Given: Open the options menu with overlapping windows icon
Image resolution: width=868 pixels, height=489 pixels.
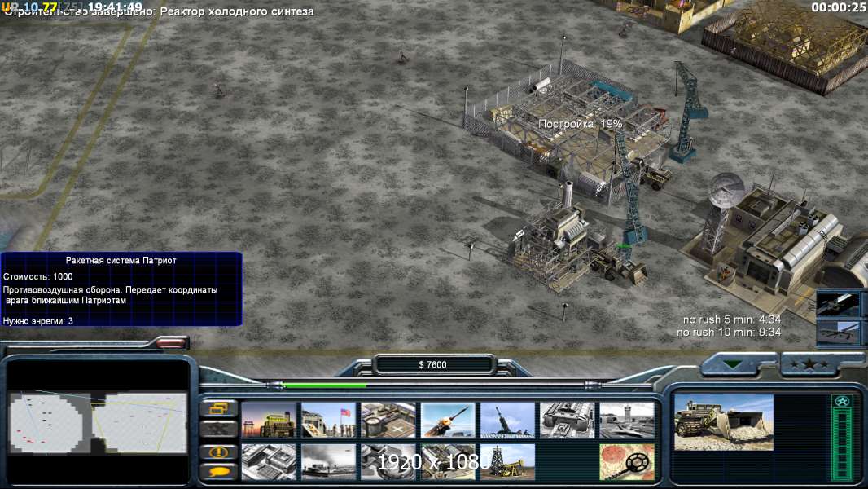Looking at the screenshot, I should click(219, 408).
